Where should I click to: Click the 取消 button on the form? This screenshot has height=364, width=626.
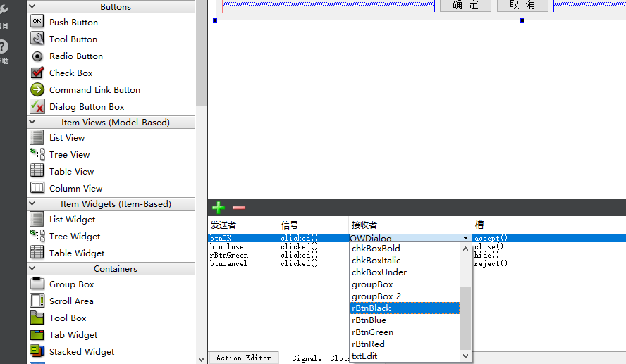pos(522,5)
